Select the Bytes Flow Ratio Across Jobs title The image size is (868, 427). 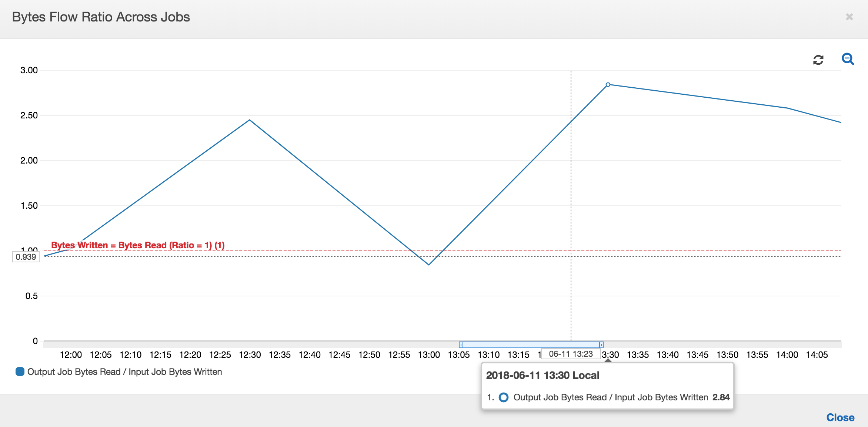pos(100,17)
